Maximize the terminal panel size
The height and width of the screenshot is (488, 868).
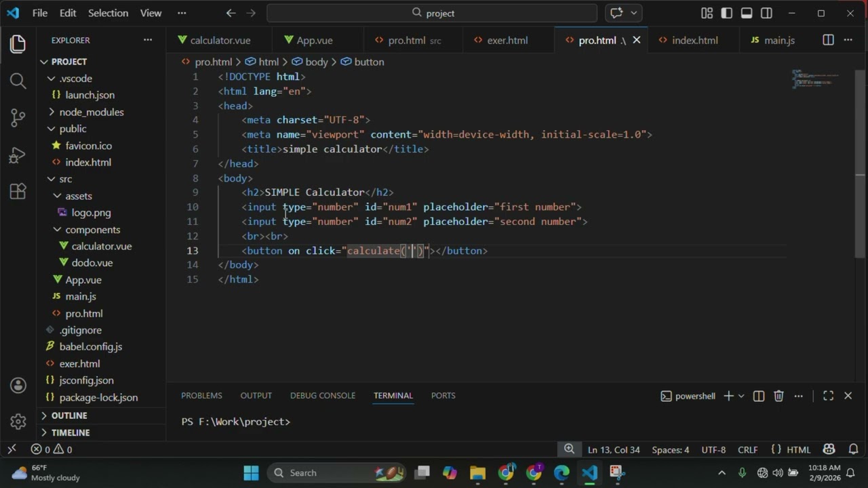tap(828, 396)
